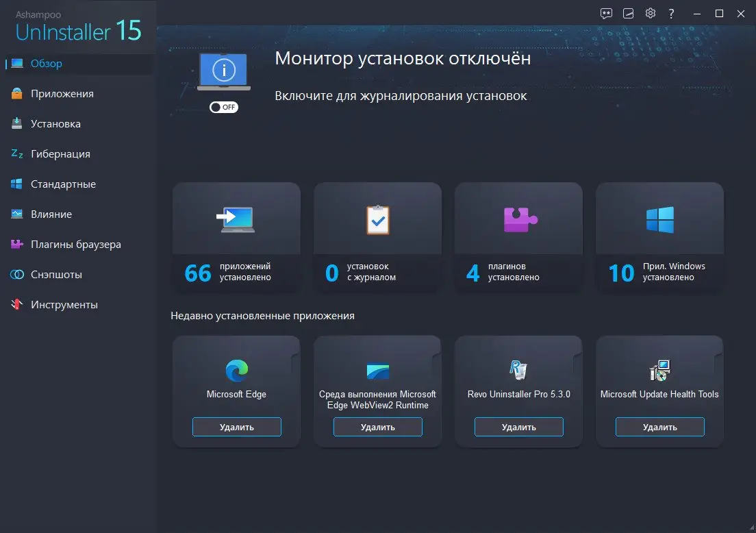This screenshot has height=533, width=756.
Task: Select the Влияние section
Action: 16,214
